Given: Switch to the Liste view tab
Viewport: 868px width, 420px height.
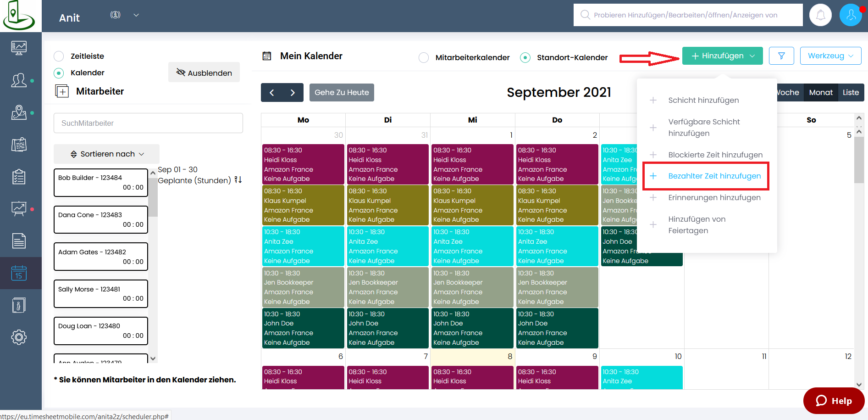Looking at the screenshot, I should click(x=851, y=93).
